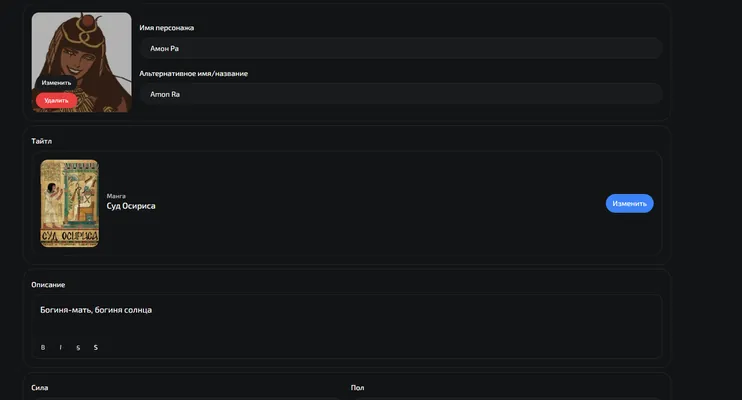
Task: Click the Пол field label
Action: coord(357,388)
